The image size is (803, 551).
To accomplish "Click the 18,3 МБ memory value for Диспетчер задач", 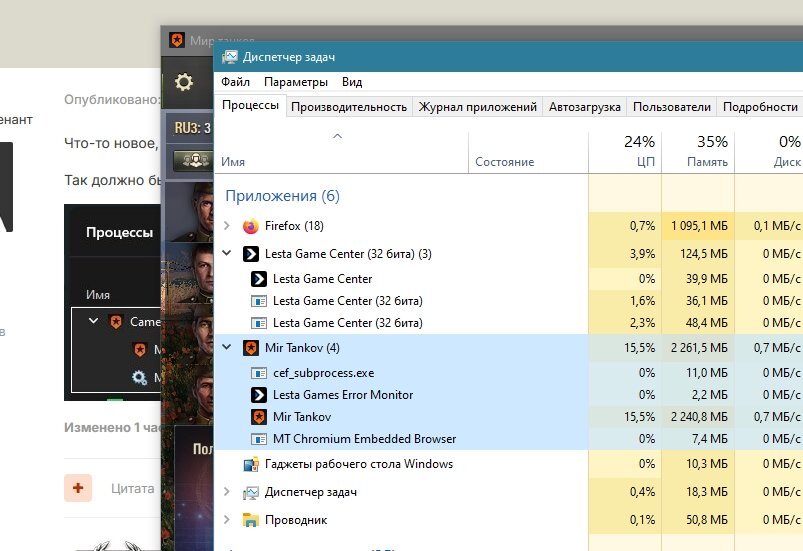I will click(x=707, y=492).
